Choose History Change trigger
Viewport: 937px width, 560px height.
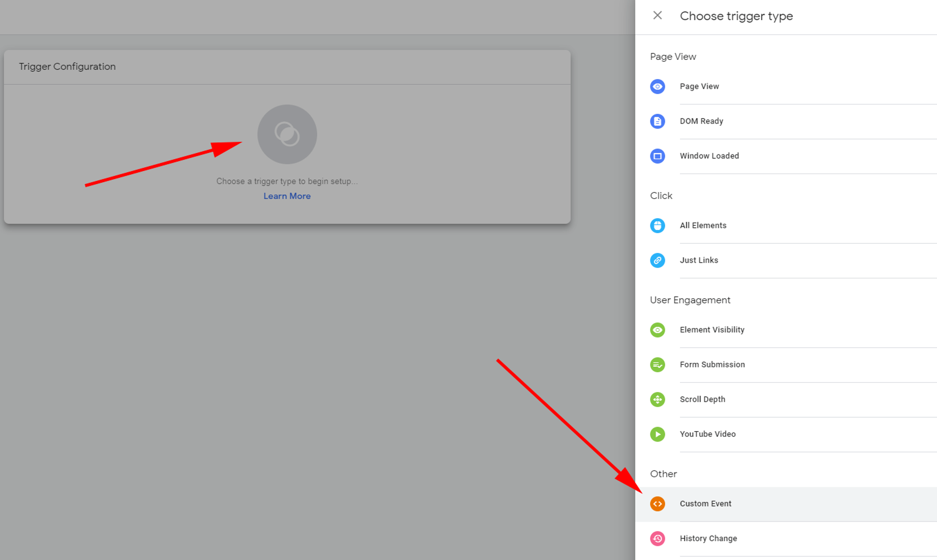pos(786,538)
